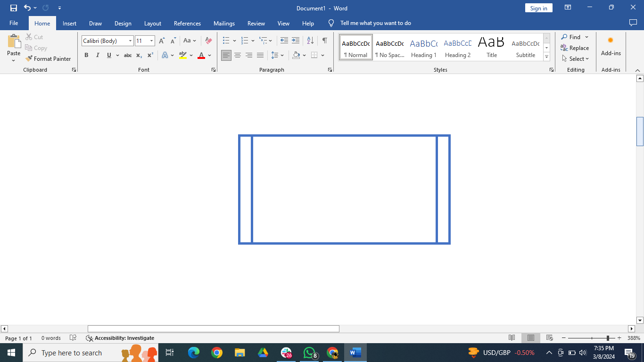The height and width of the screenshot is (362, 644).
Task: Apply the Heading 1 style
Action: click(423, 48)
